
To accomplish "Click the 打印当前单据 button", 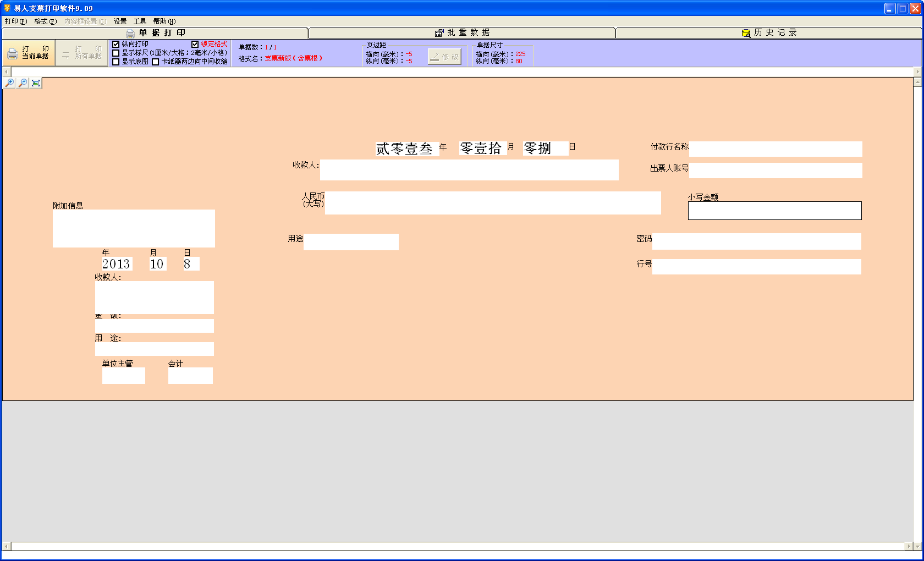I will [29, 53].
